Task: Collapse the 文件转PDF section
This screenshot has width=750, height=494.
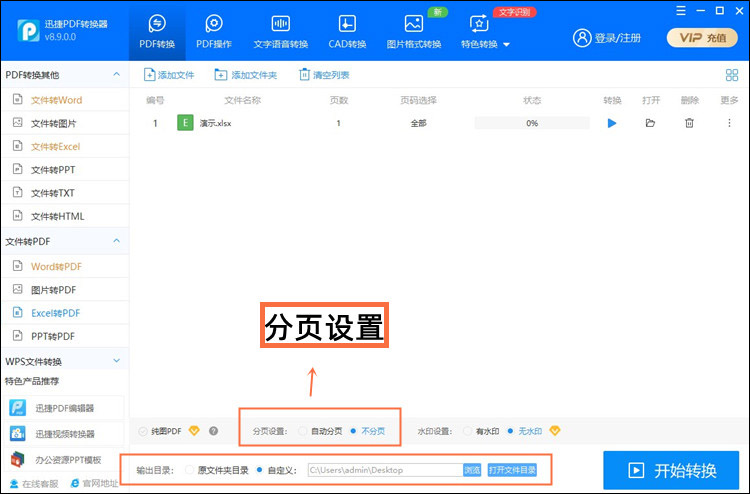Action: click(116, 241)
